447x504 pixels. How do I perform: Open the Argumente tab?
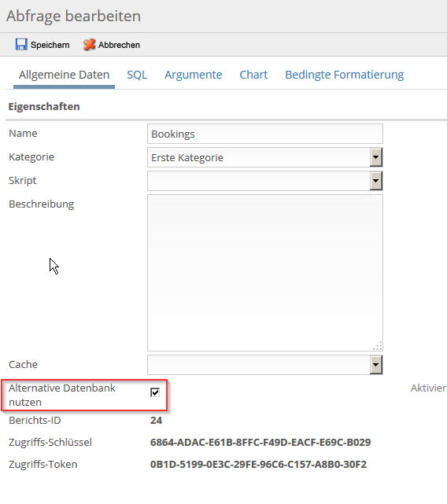pyautogui.click(x=194, y=75)
